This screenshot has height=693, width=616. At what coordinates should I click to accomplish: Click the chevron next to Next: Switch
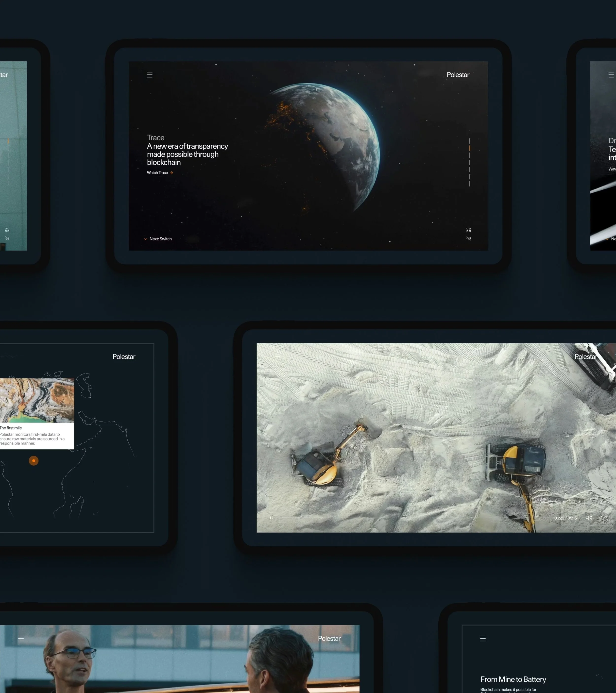145,239
